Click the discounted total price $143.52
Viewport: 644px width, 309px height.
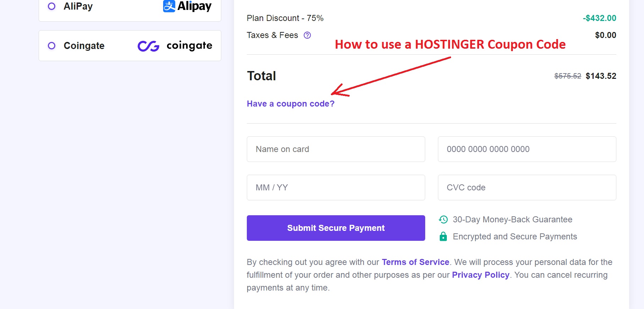(x=601, y=76)
